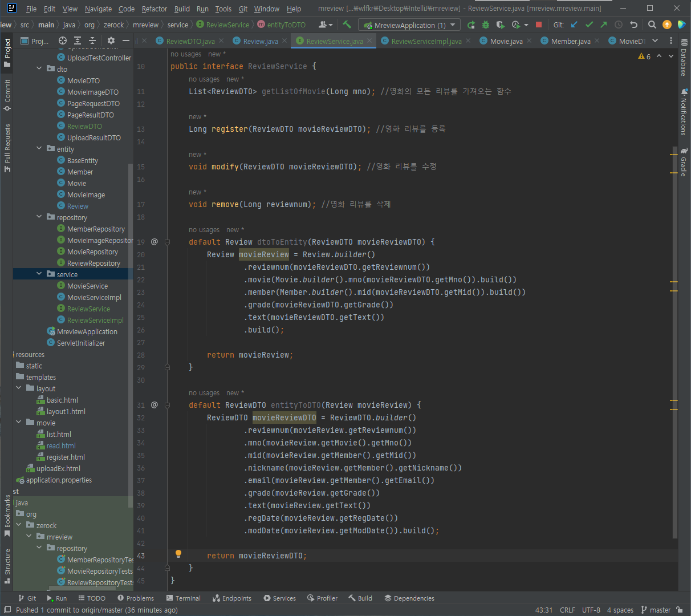The width and height of the screenshot is (691, 616).
Task: Collapse the service package node
Action: [x=39, y=274]
